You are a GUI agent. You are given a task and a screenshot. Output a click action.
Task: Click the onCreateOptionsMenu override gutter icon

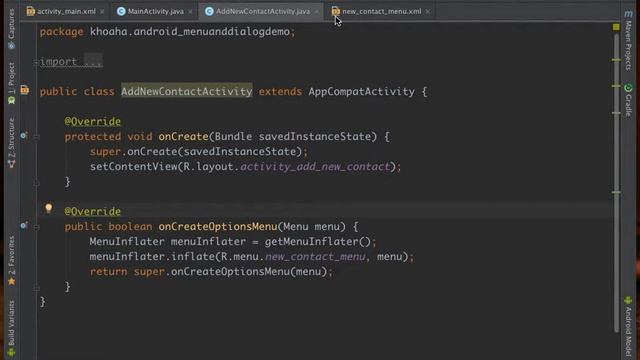click(24, 225)
